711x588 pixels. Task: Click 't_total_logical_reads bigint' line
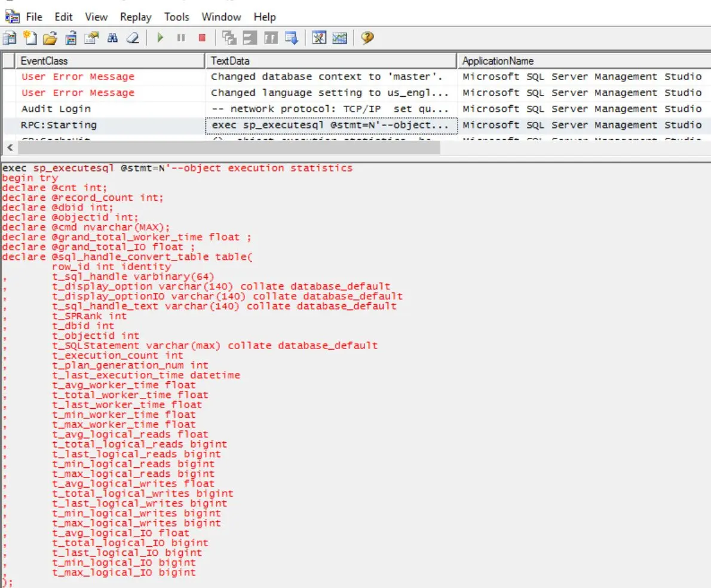pos(139,445)
